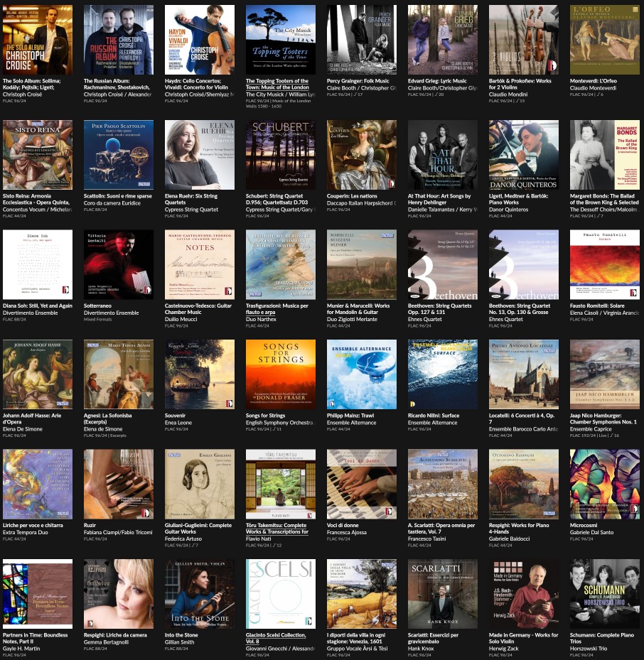Image resolution: width=644 pixels, height=660 pixels.
Task: Open The Solo Album Christoph Croisé cover
Action: (x=38, y=40)
